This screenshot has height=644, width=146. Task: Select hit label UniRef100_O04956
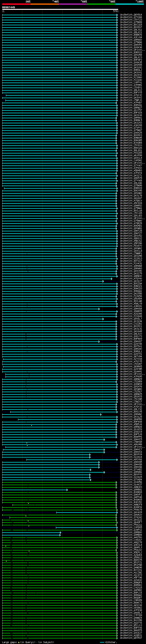[131, 482]
